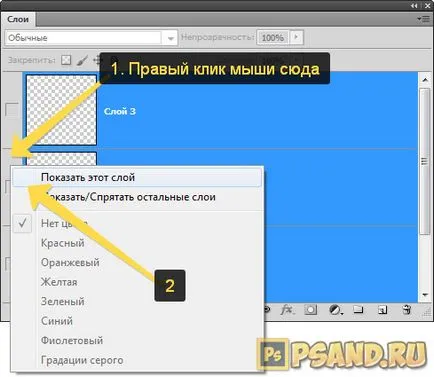Click the layers list scrollbar thumb
Screen dimensions: 434x377
point(425,161)
